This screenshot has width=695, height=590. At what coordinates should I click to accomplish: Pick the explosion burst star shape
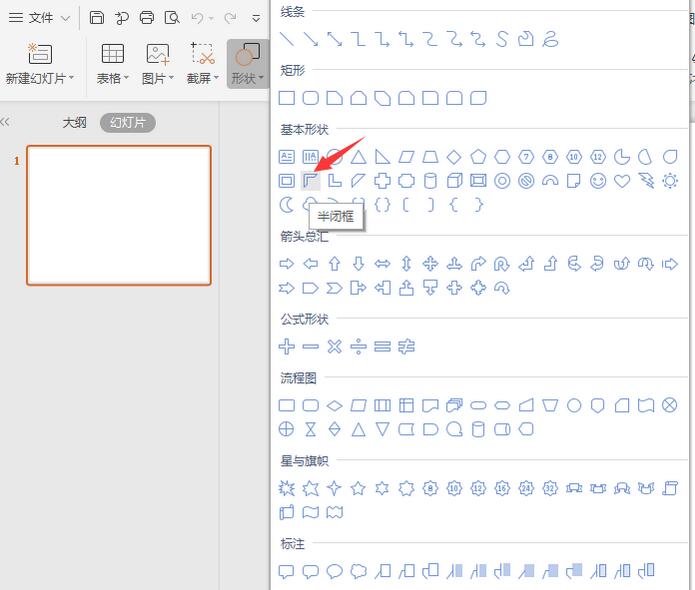(x=286, y=488)
